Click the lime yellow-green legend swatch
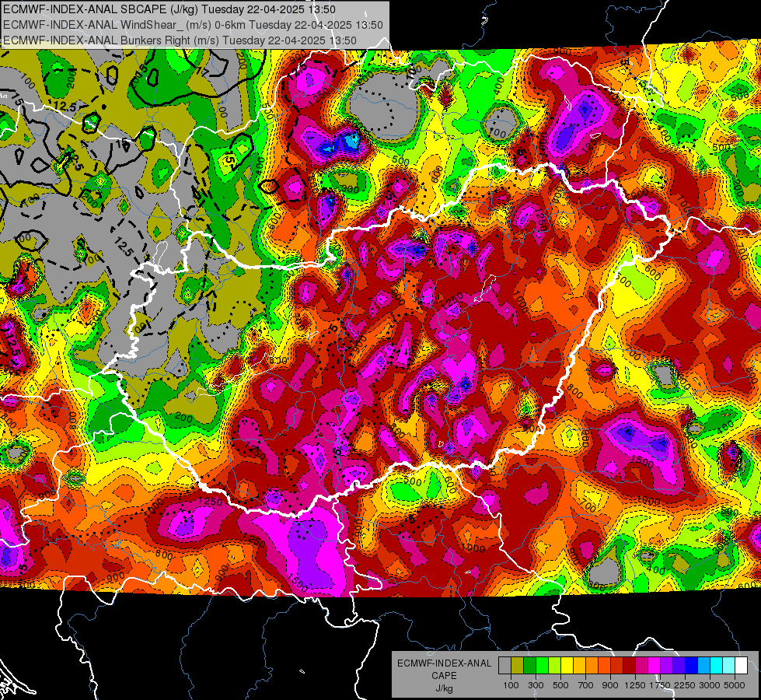 pos(555,665)
